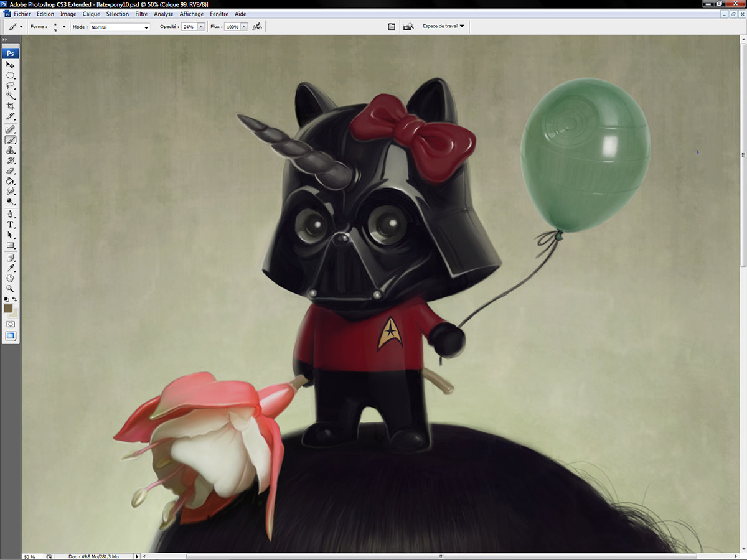
Task: Open the Espace de travail dropdown
Action: click(443, 26)
